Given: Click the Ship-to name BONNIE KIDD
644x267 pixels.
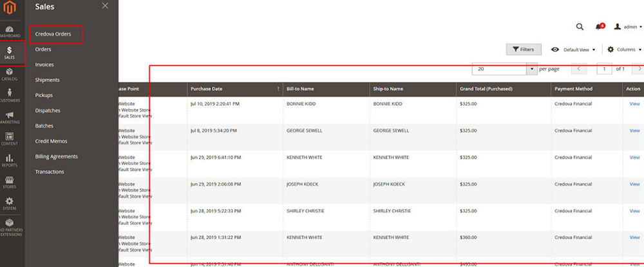Looking at the screenshot, I should 388,104.
